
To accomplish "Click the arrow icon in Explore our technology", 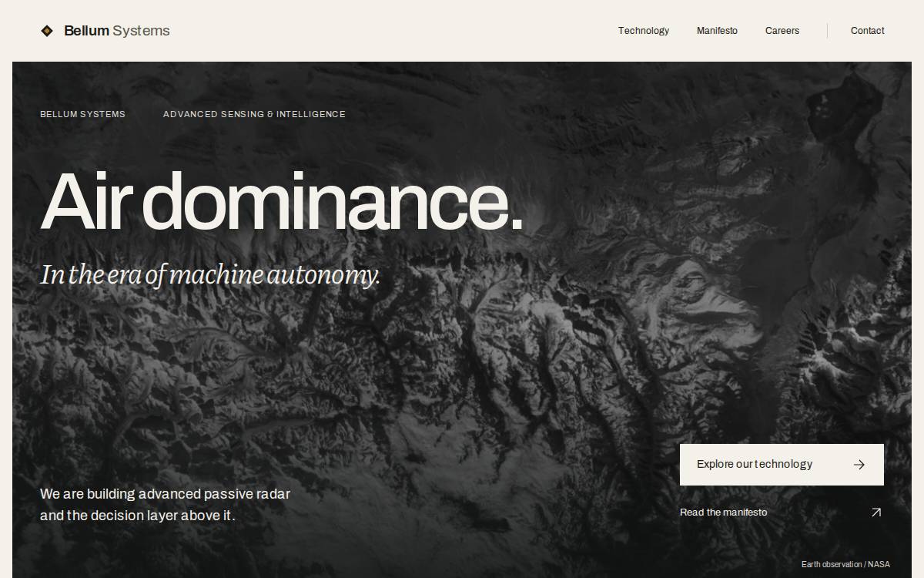I will point(859,465).
